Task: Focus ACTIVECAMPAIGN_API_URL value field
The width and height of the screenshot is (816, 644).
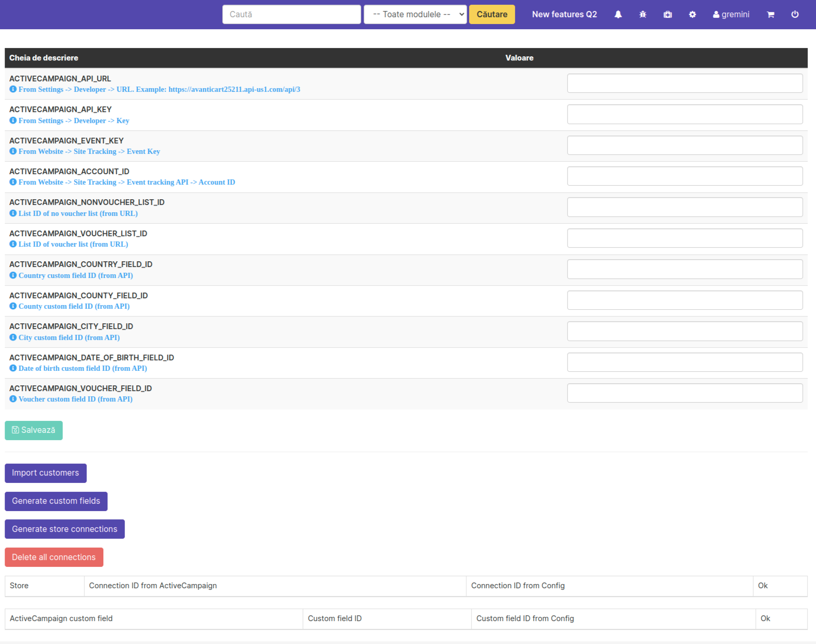Action: [685, 83]
